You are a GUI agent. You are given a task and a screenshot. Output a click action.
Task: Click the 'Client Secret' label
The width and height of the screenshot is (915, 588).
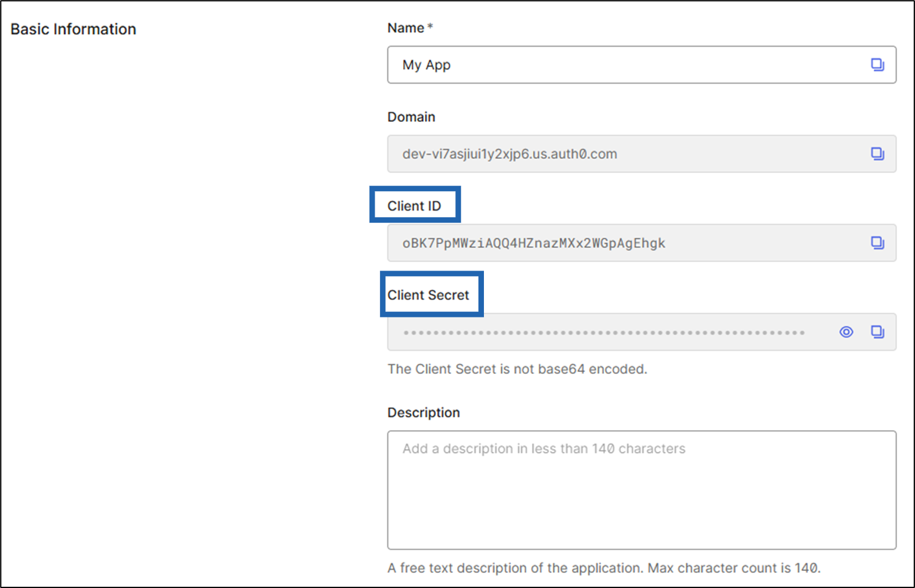coord(428,296)
